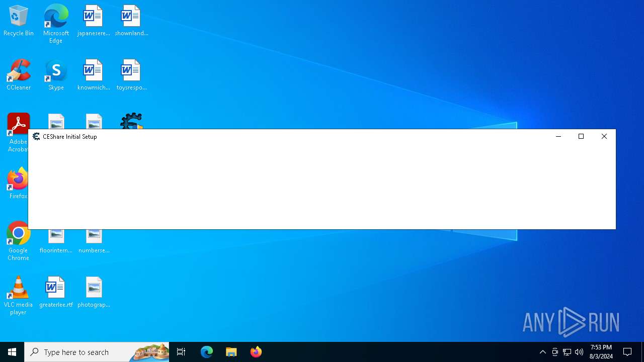Click the CEShare Initial Setup window icon
This screenshot has height=362, width=644.
[36, 136]
